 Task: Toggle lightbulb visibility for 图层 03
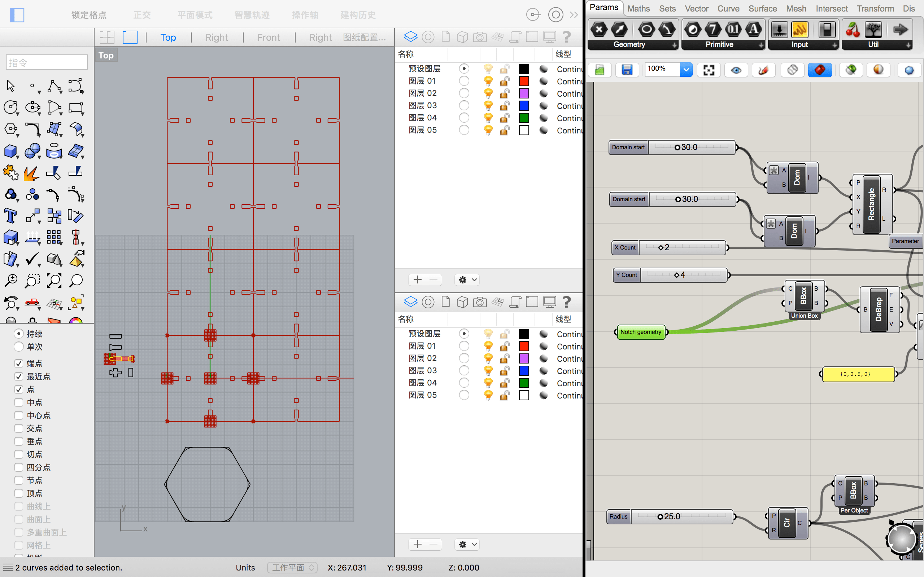[488, 105]
